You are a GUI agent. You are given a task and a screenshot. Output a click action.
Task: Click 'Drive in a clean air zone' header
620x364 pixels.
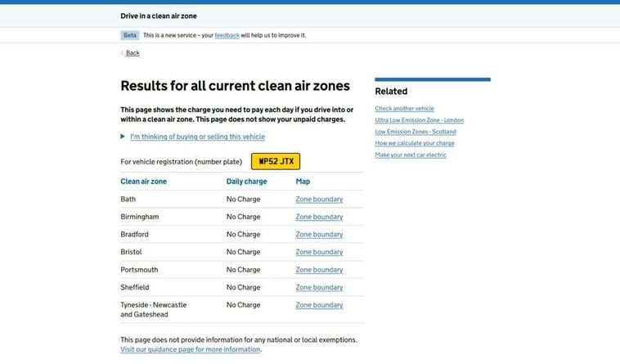(x=159, y=16)
